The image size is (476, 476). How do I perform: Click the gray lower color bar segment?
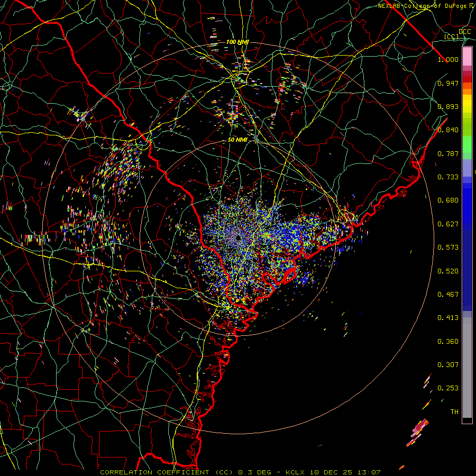467,368
